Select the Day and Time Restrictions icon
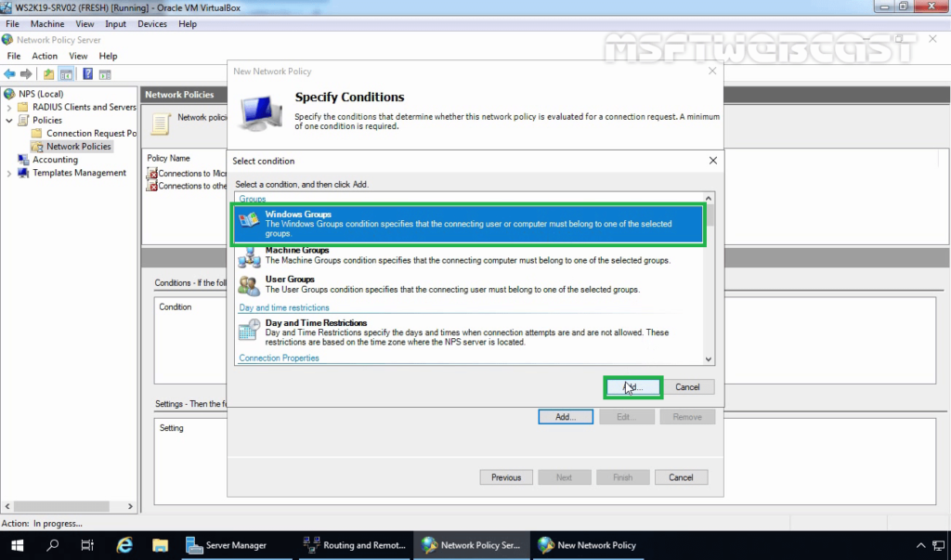This screenshot has height=560, width=951. click(x=249, y=330)
